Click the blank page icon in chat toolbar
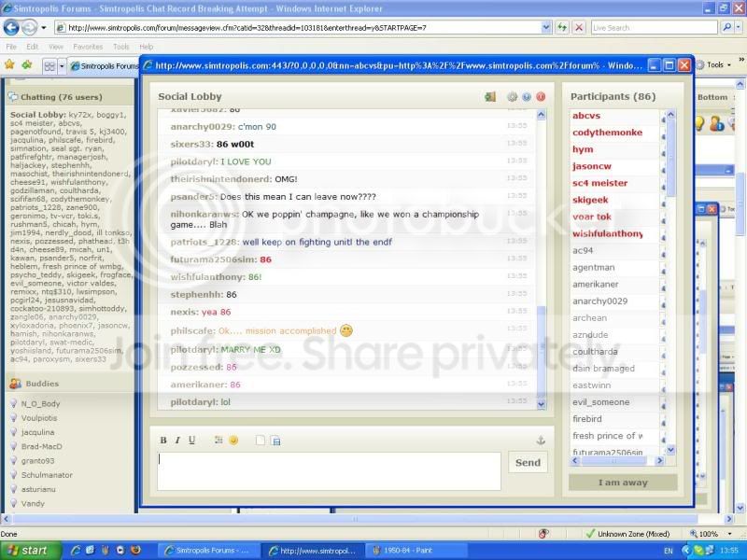747x560 pixels. tap(261, 440)
